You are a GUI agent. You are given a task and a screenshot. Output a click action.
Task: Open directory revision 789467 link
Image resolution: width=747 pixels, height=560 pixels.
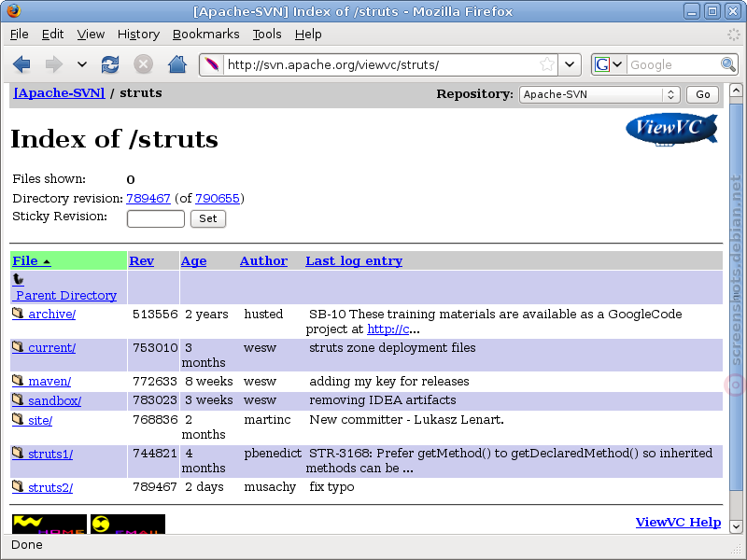coord(148,198)
